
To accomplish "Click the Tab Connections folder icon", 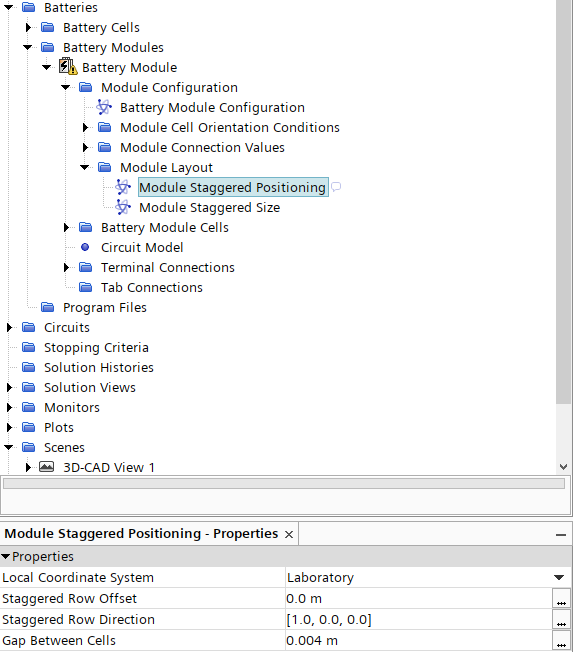I will coord(86,287).
